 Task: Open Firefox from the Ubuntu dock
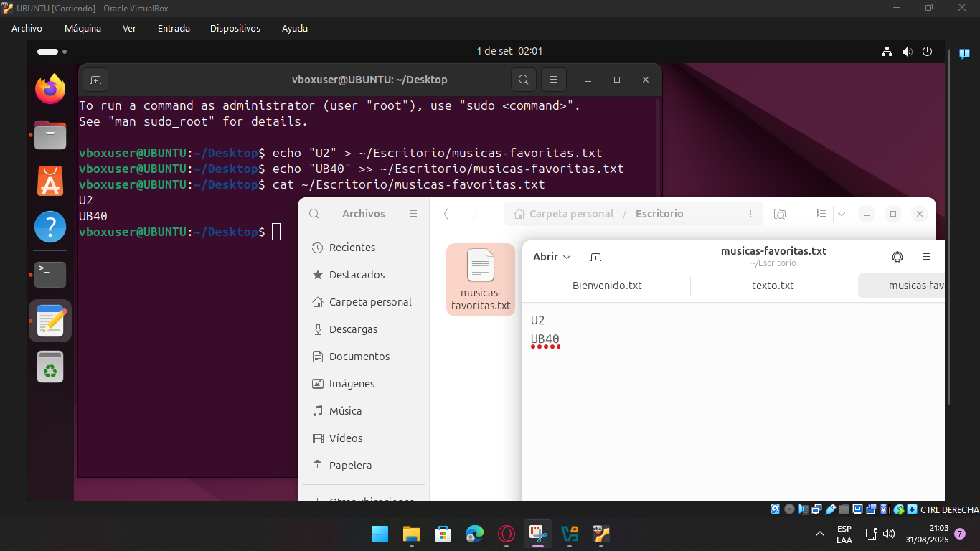click(x=50, y=89)
